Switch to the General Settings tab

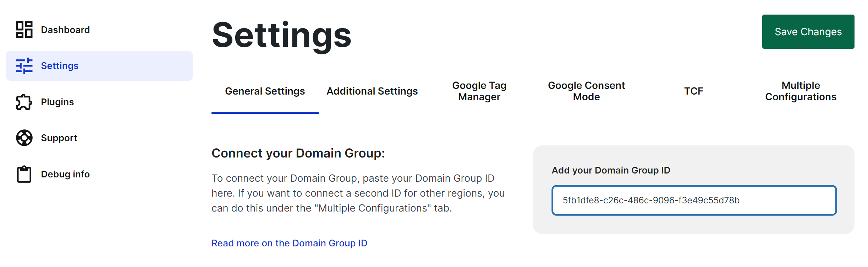coord(265,91)
